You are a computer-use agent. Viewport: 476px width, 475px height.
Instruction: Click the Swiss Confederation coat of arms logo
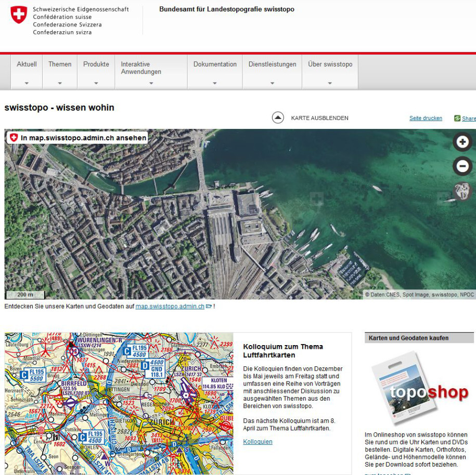pos(19,15)
